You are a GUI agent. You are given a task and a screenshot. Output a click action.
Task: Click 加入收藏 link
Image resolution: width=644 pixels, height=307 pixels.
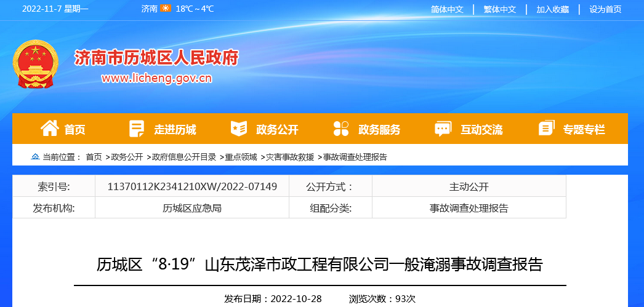point(553,9)
